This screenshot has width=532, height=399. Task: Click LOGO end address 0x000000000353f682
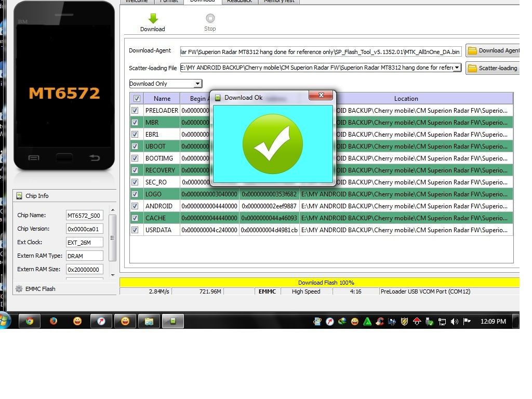click(x=269, y=194)
